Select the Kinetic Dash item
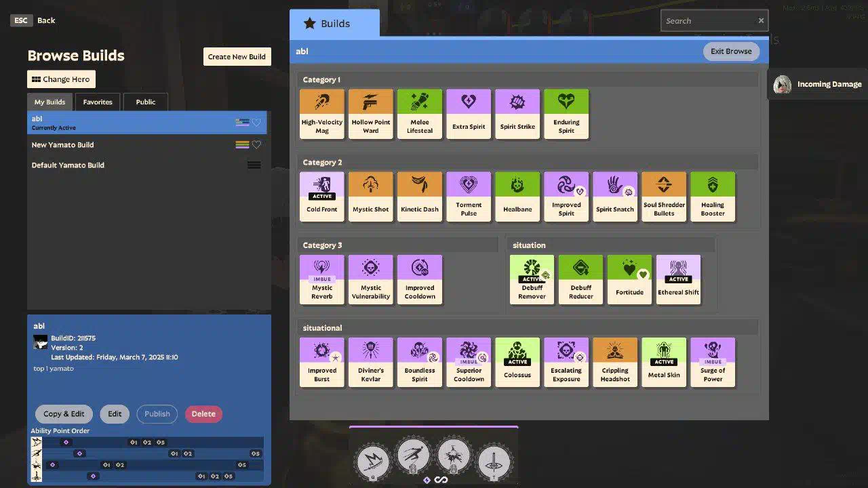 (x=420, y=197)
